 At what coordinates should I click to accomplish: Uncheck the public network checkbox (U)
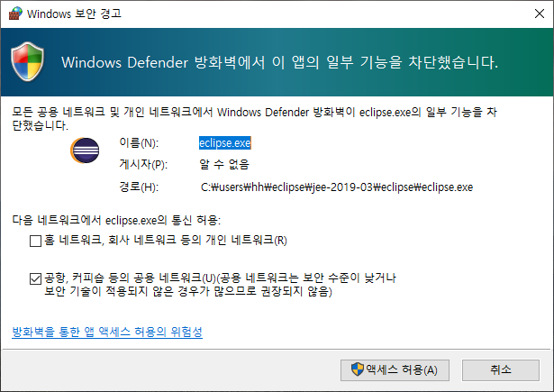[35, 278]
